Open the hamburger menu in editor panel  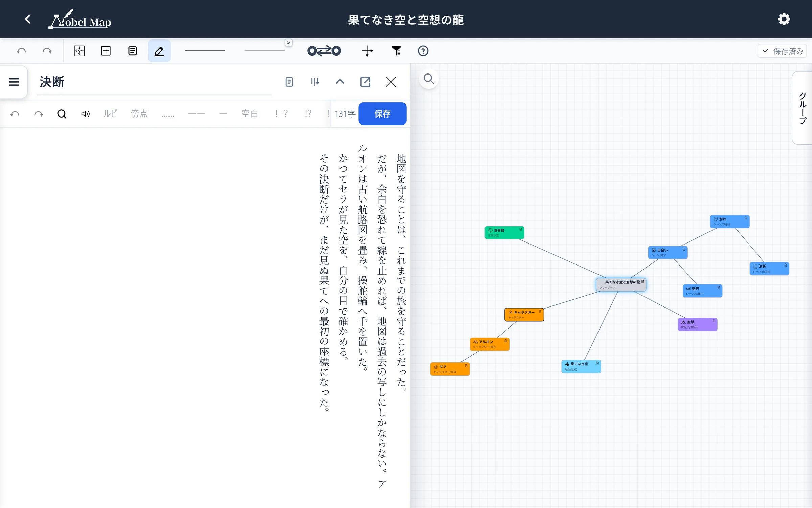[14, 82]
